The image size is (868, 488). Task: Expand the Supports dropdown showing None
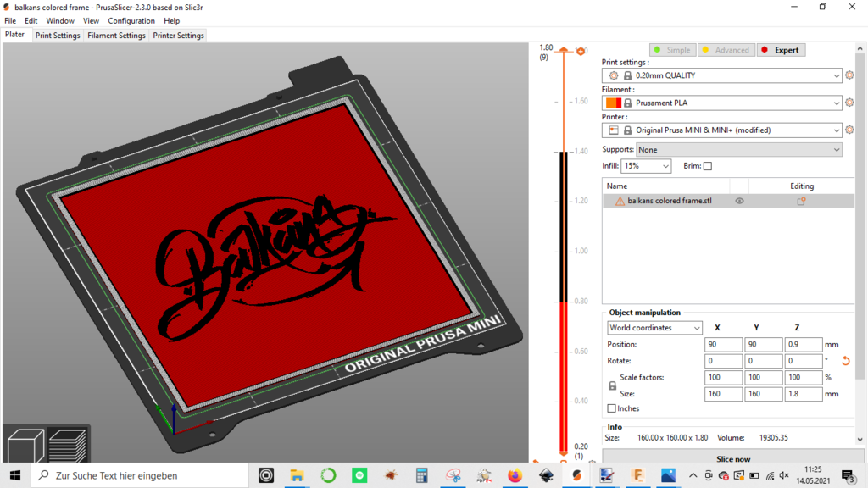tap(739, 150)
